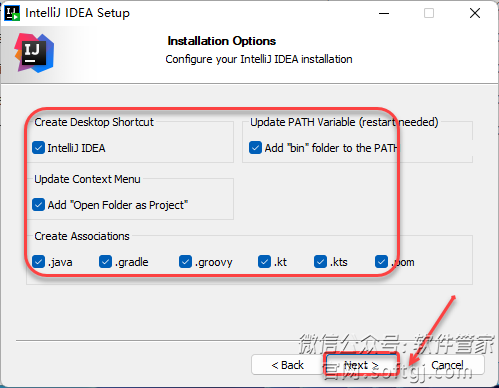Click the installer title bar icon
This screenshot has width=499, height=388.
[12, 13]
